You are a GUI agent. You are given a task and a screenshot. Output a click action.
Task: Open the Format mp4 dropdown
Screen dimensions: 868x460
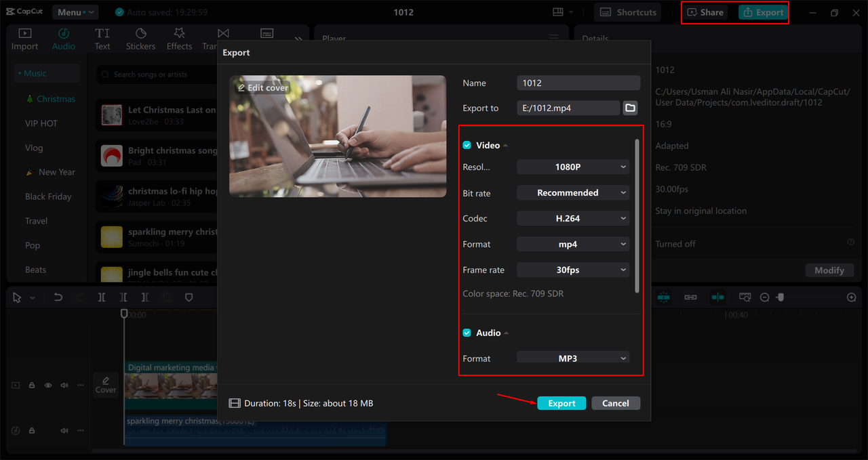573,244
